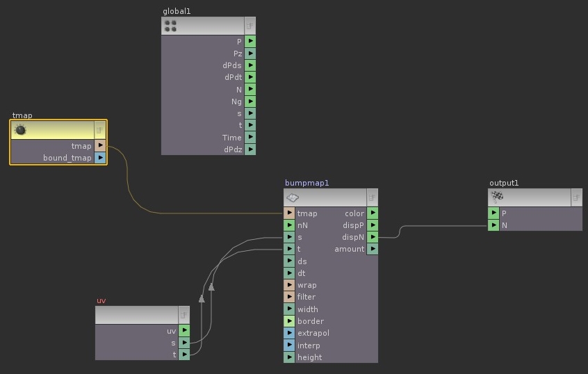This screenshot has width=588, height=374.
Task: Click the P input connector on output1
Action: pos(493,213)
